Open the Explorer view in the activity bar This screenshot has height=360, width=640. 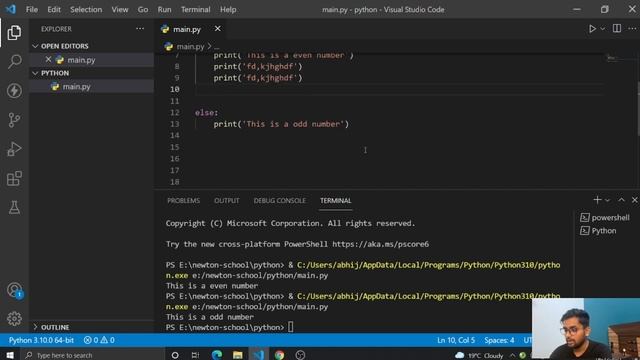pyautogui.click(x=14, y=33)
